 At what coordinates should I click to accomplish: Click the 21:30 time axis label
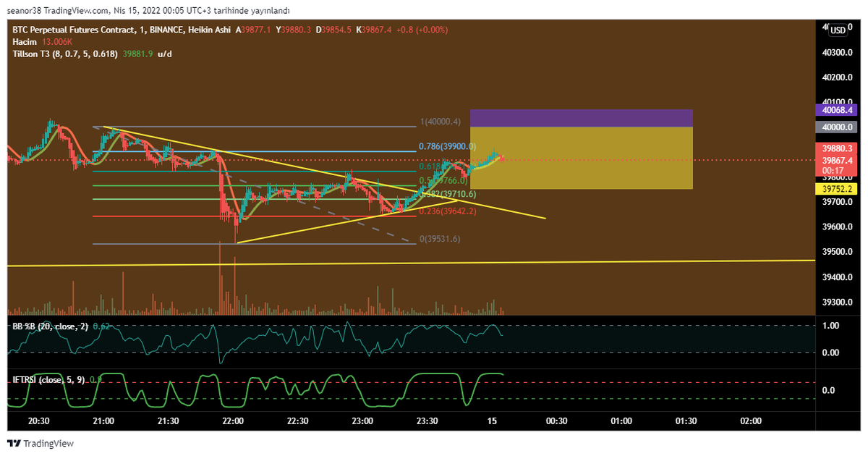(168, 421)
